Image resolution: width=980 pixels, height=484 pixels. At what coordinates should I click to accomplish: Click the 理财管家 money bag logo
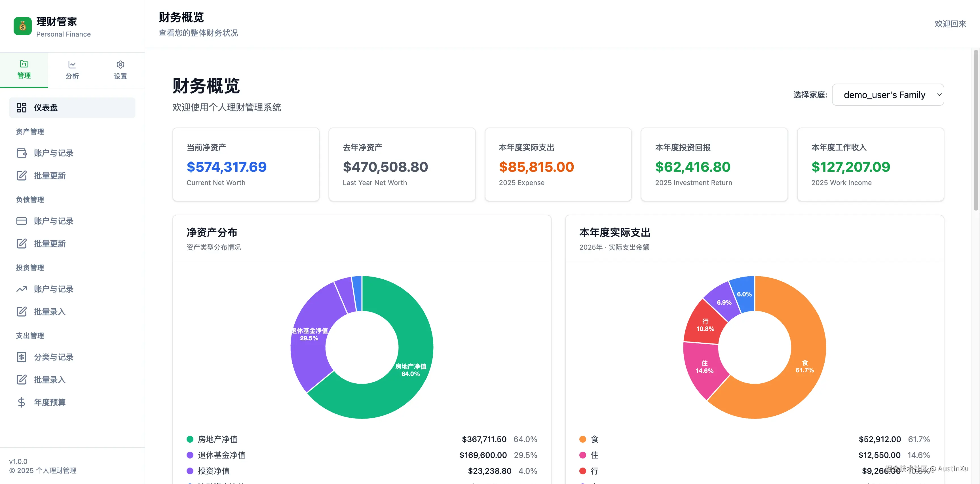pyautogui.click(x=22, y=26)
